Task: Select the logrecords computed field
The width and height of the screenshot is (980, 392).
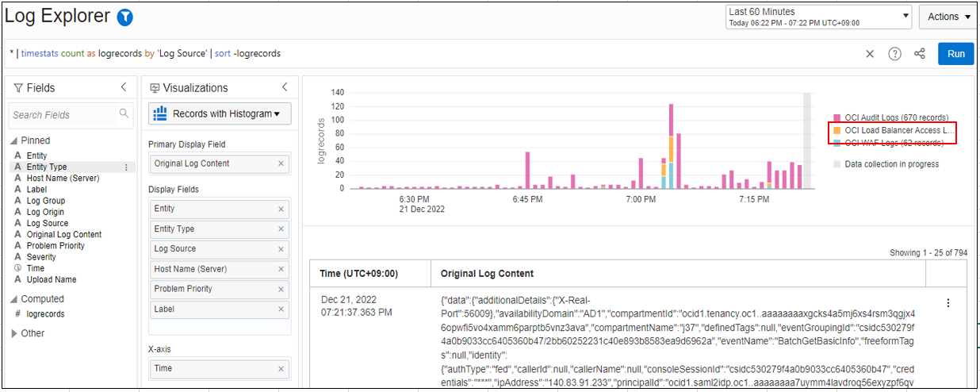Action: pyautogui.click(x=45, y=313)
